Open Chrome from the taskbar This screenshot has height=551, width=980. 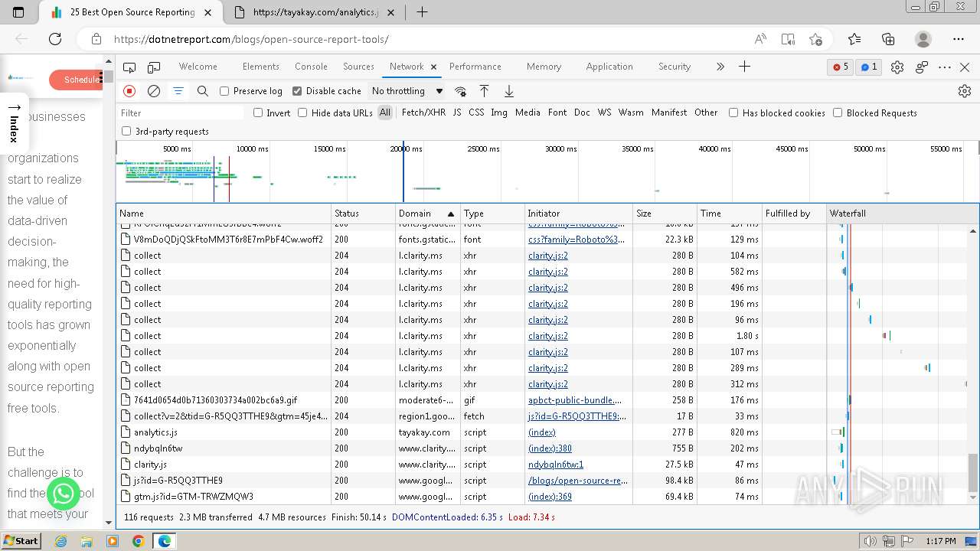[138, 541]
